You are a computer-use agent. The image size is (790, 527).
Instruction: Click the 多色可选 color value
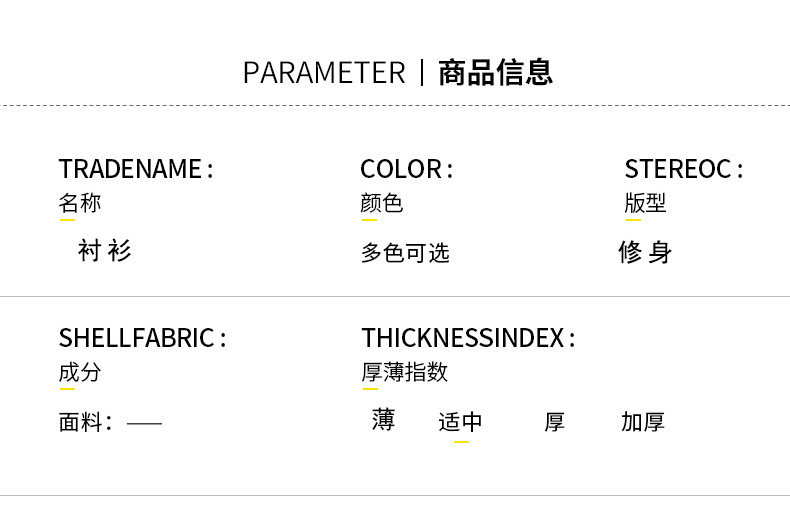[x=405, y=253]
